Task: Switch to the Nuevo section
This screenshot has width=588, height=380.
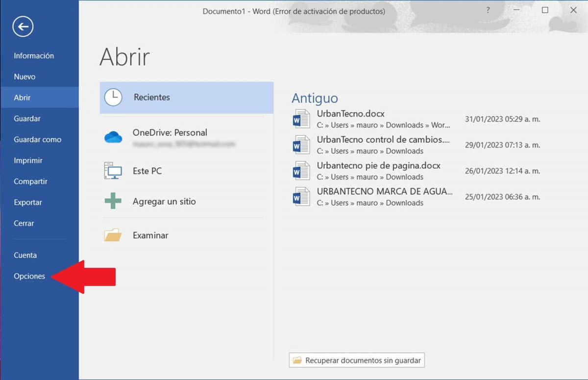Action: click(x=25, y=76)
